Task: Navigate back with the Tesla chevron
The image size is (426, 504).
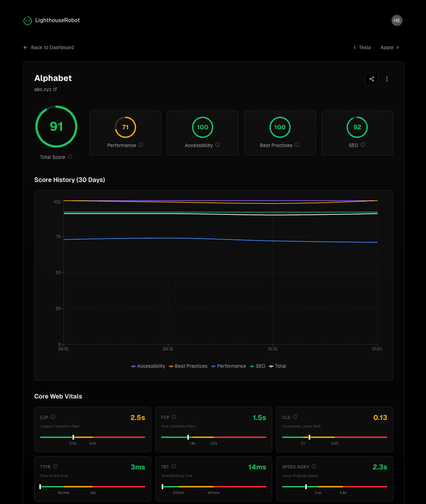Action: pos(355,47)
